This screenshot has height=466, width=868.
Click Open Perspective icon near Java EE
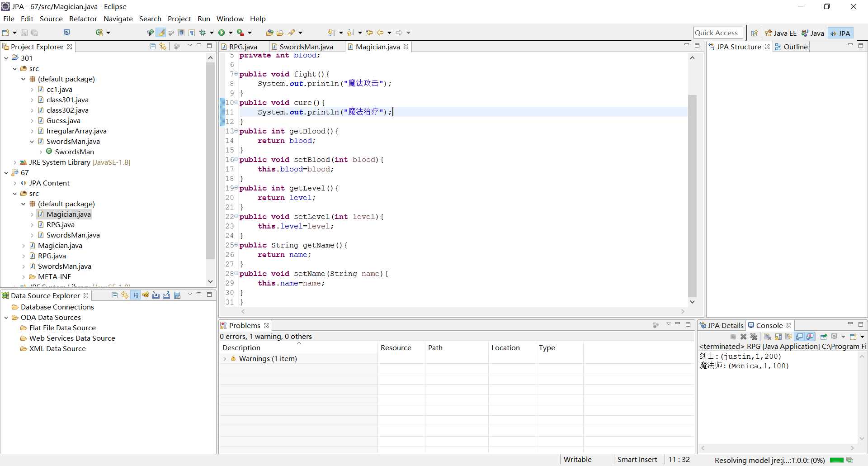pyautogui.click(x=754, y=33)
